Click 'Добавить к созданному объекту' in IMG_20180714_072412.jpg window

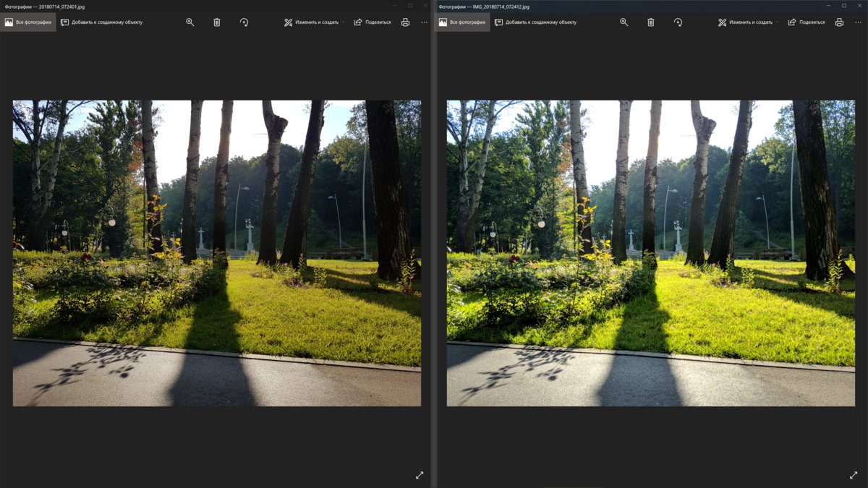(536, 22)
